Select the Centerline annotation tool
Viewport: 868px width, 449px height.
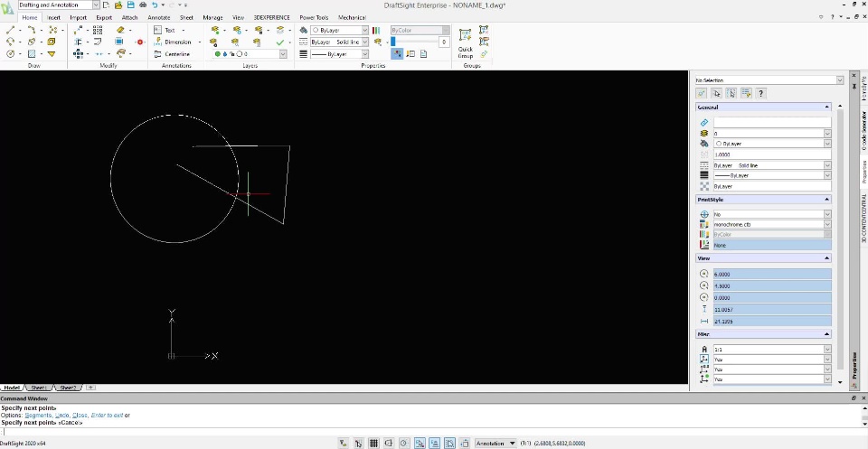pos(171,54)
